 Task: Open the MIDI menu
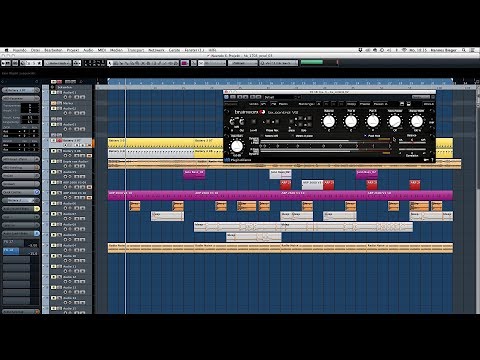102,50
